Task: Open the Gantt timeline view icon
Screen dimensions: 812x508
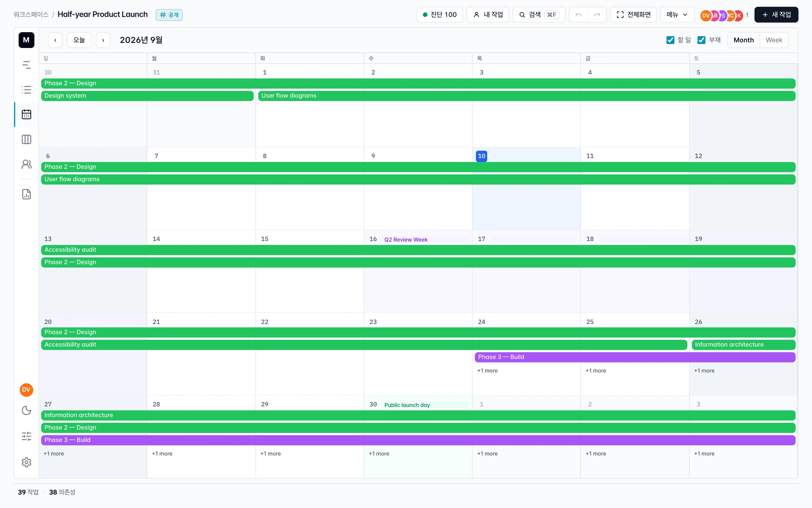Action: click(x=26, y=65)
